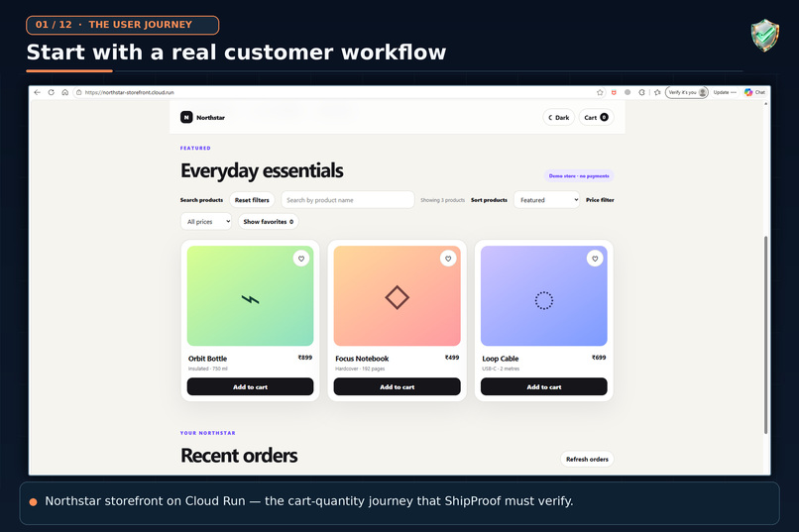Reload the storefront page
799x532 pixels.
[x=51, y=92]
